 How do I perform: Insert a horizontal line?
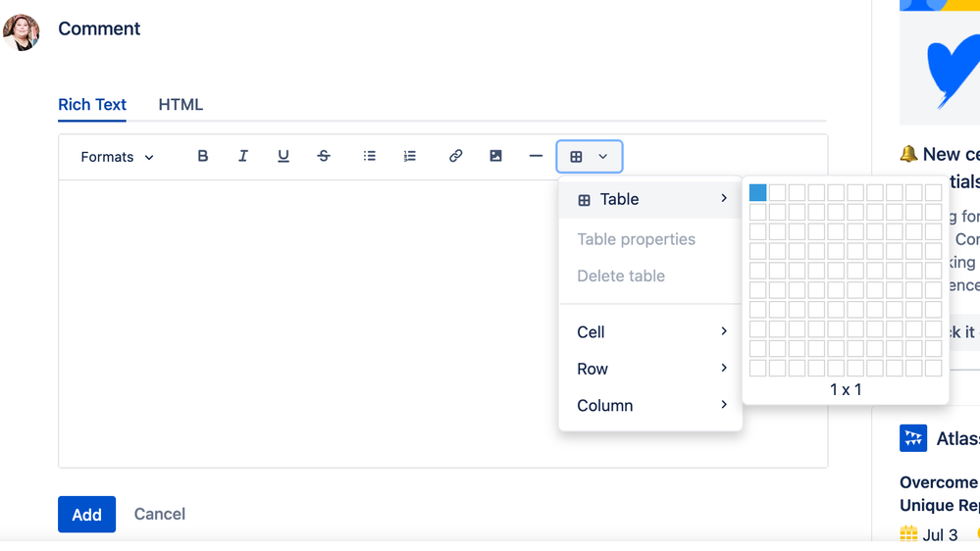536,156
